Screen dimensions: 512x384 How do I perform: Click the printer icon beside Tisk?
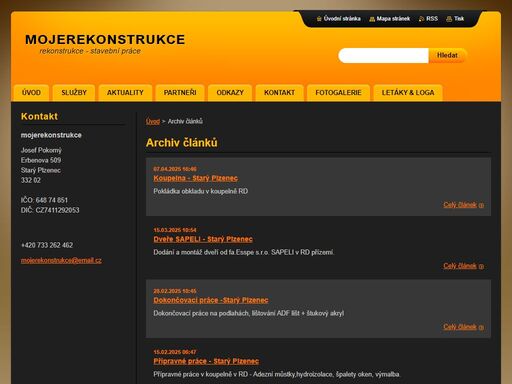tap(449, 19)
